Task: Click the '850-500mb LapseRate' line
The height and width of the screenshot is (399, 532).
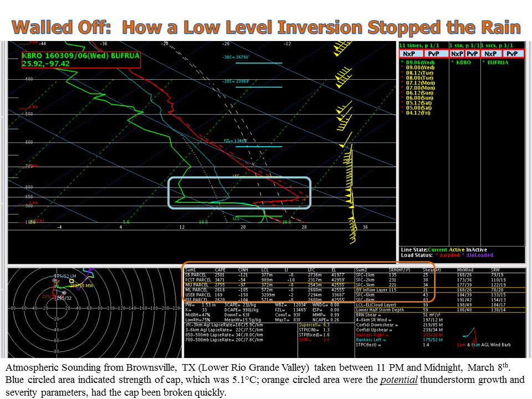Action: point(224,335)
